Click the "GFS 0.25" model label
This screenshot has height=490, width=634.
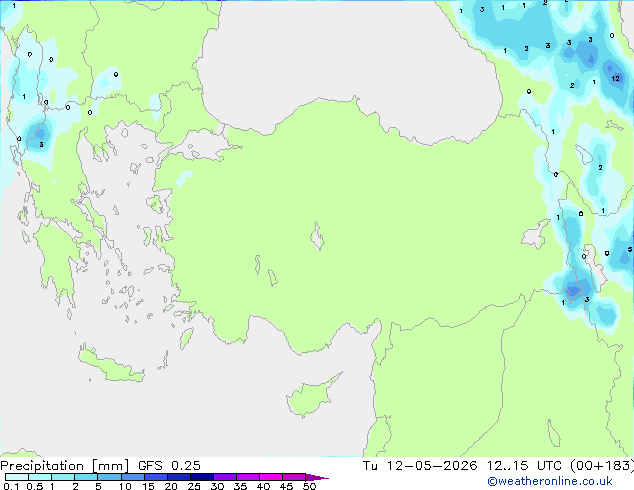pos(169,466)
